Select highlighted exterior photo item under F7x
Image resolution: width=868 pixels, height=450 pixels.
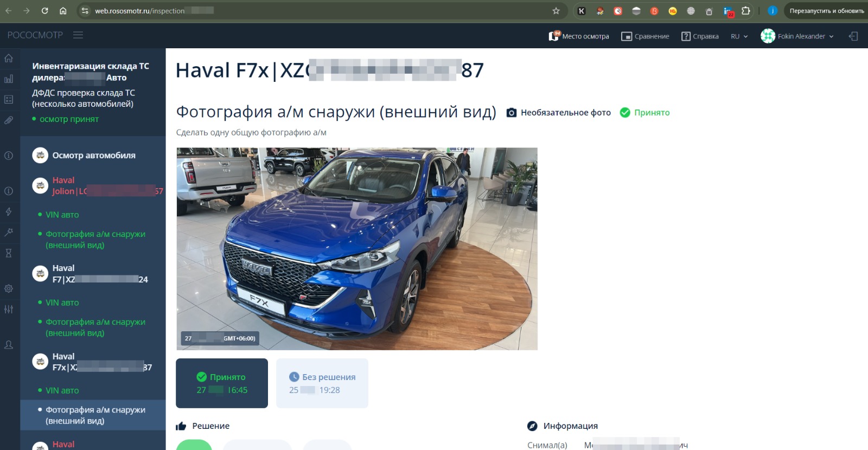(93, 415)
